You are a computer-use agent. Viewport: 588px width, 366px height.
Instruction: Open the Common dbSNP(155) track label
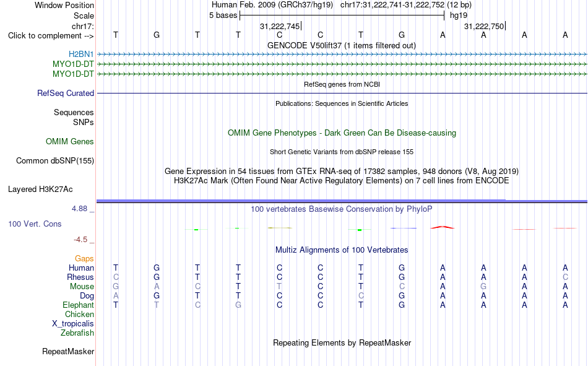[x=55, y=160]
